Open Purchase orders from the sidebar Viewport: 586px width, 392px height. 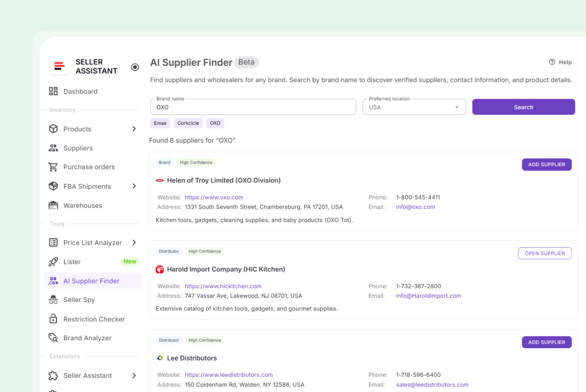(x=89, y=167)
